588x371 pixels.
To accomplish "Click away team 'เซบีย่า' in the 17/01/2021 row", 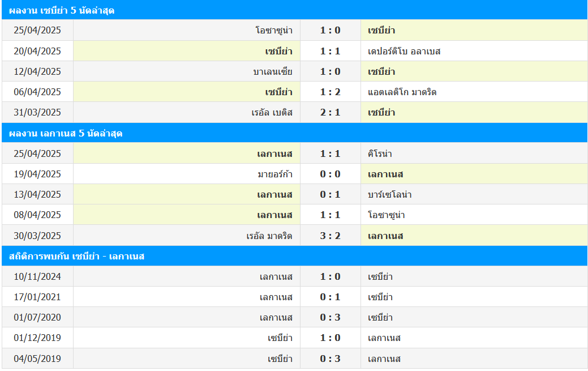I will click(380, 297).
